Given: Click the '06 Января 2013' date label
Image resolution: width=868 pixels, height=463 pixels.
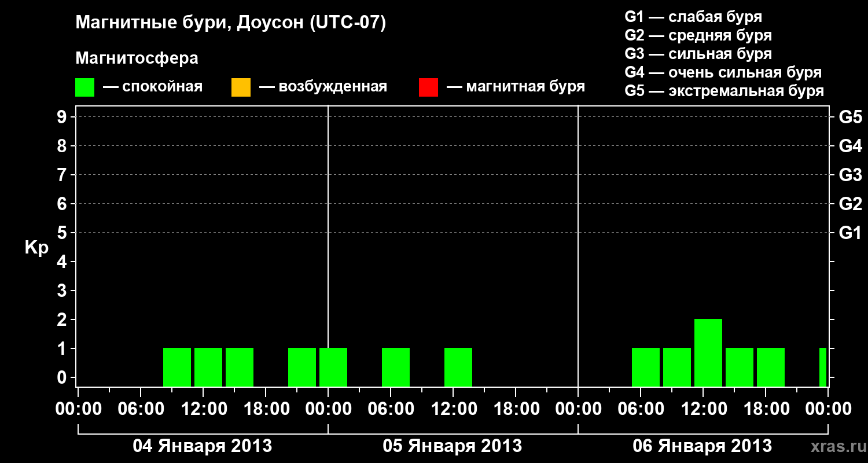Looking at the screenshot, I should (x=703, y=446).
